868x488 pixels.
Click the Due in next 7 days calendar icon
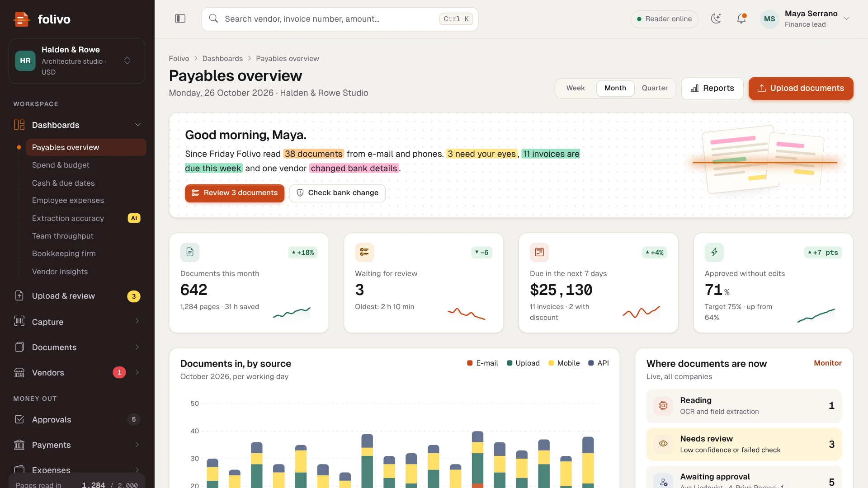tap(539, 252)
